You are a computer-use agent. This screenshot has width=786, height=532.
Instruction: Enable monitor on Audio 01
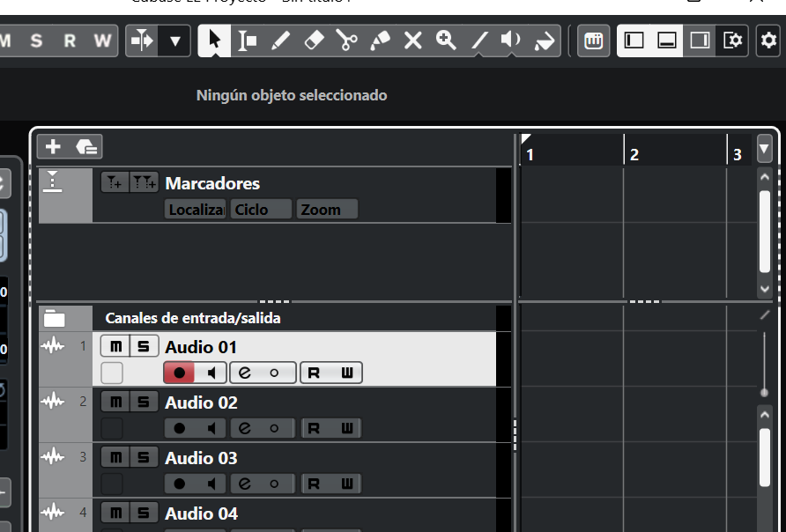coord(211,373)
